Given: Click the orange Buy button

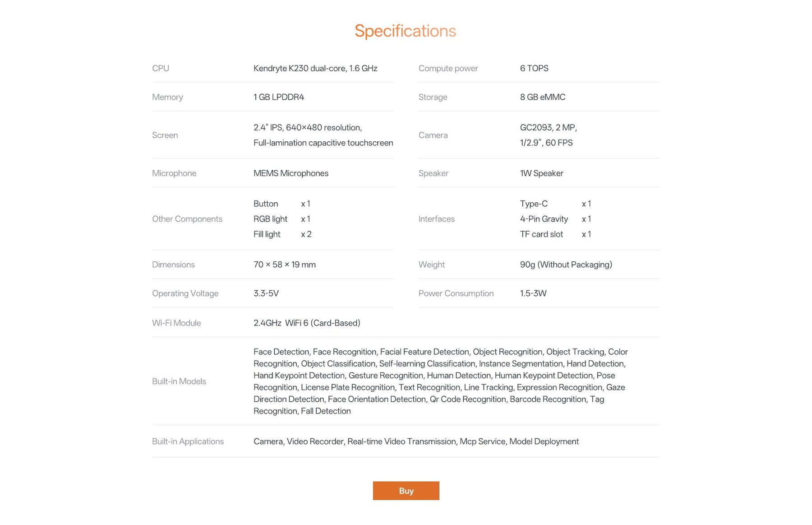Looking at the screenshot, I should click(x=406, y=491).
